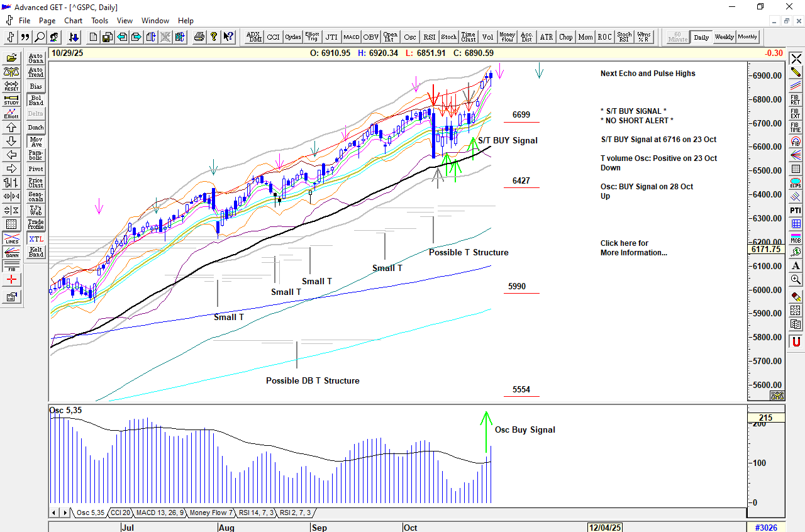Switch chart to Weekly timeframe
The height and width of the screenshot is (532, 805).
click(724, 37)
